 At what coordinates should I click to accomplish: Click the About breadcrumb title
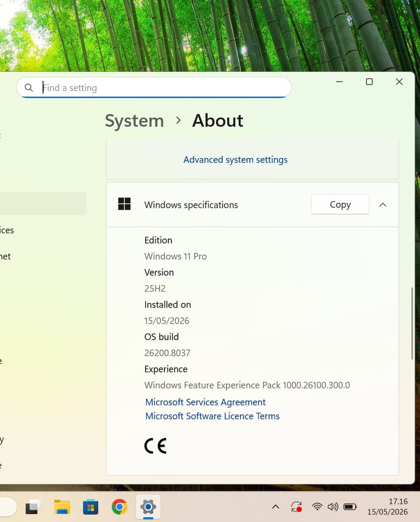point(218,120)
